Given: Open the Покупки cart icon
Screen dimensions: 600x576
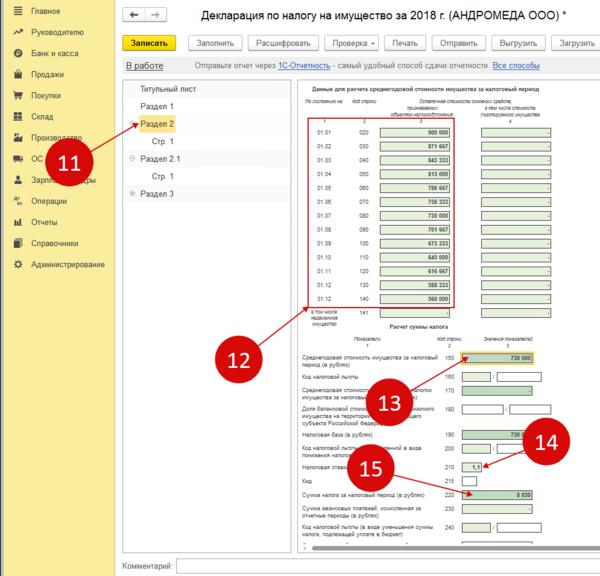Looking at the screenshot, I should point(18,95).
